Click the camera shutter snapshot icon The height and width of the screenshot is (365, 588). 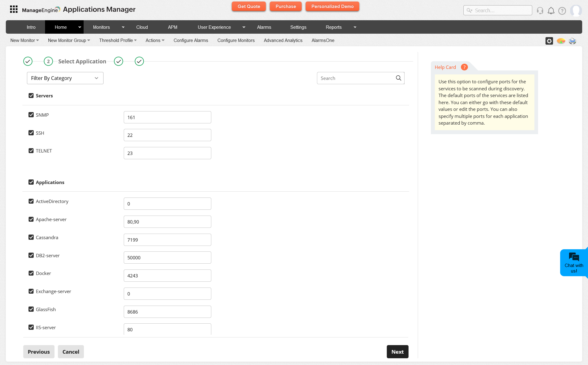tap(549, 41)
